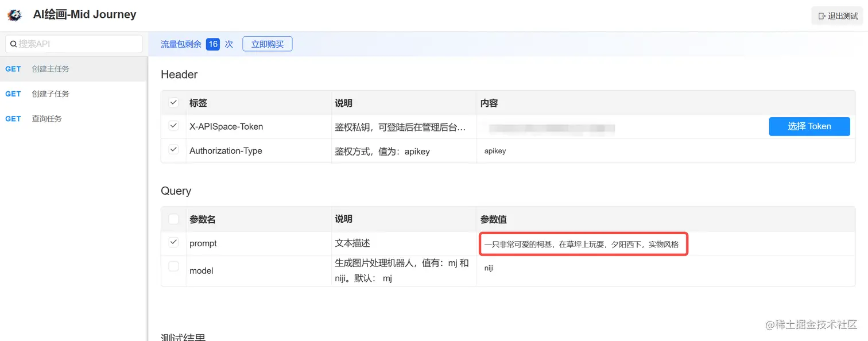Open the 创建子任务 API entry
The width and height of the screenshot is (868, 341).
[x=73, y=94]
